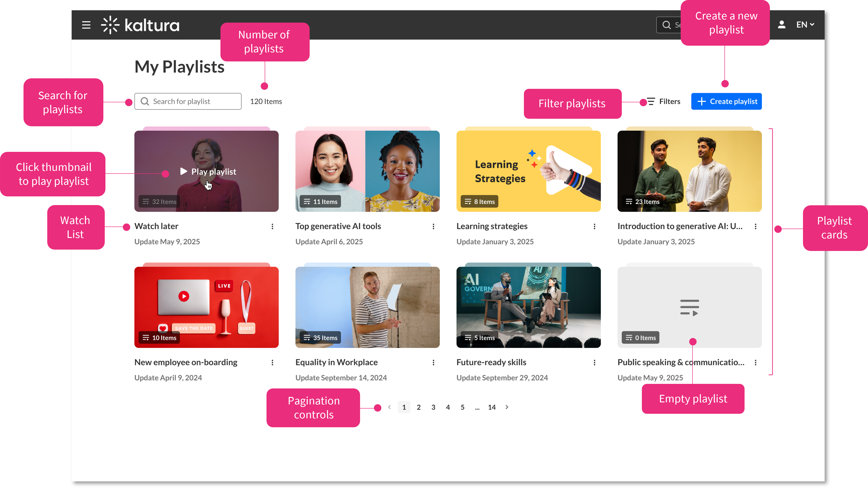
Task: Open three-dot menu for Learning strategies
Action: [594, 227]
